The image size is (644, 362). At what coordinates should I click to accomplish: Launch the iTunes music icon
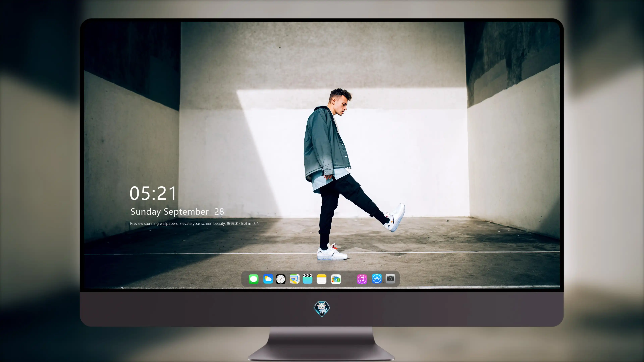(362, 279)
